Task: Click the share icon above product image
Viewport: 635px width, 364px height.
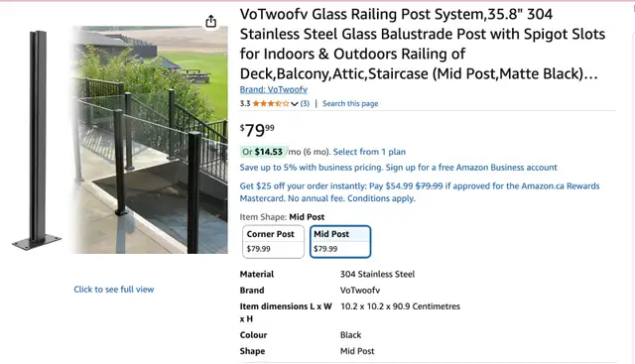Action: click(x=210, y=21)
